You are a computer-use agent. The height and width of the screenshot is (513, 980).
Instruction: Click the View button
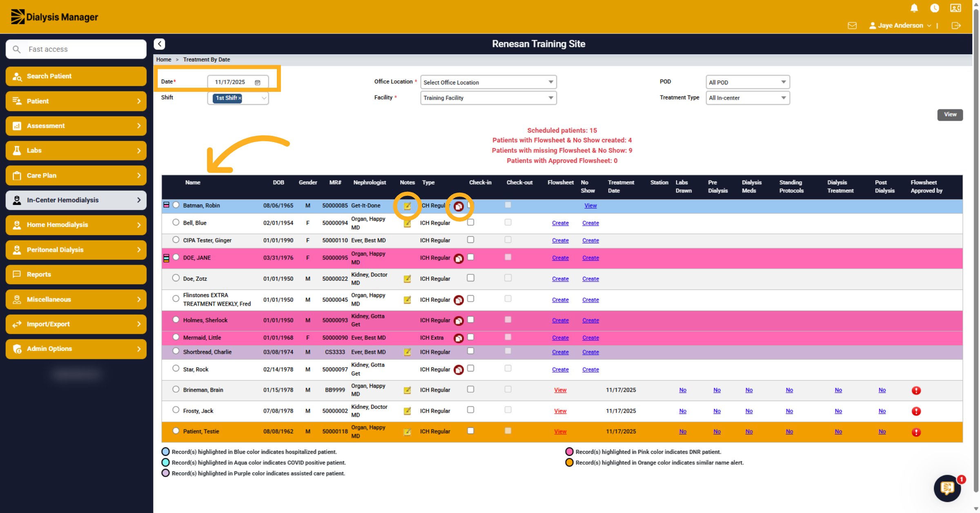pos(950,115)
